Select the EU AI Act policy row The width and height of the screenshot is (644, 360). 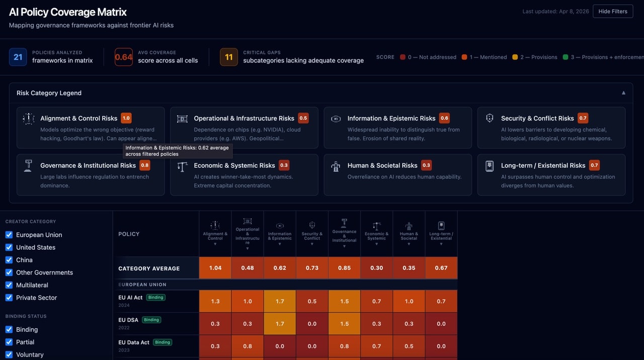(x=131, y=298)
